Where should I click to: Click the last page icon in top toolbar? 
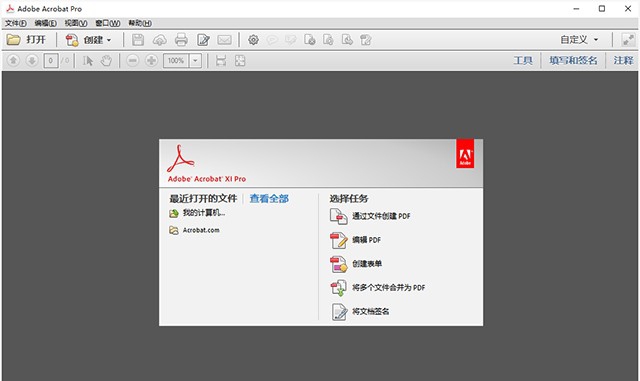(x=366, y=40)
